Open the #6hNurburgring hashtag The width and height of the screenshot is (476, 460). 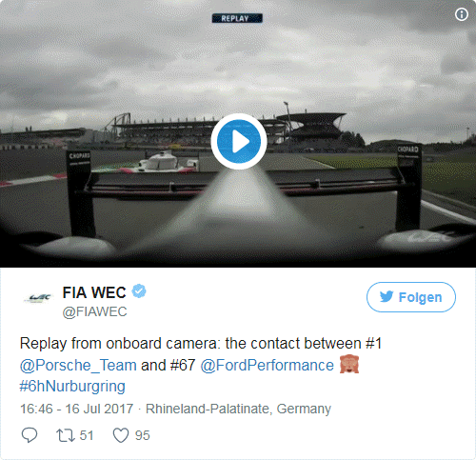pyautogui.click(x=72, y=387)
